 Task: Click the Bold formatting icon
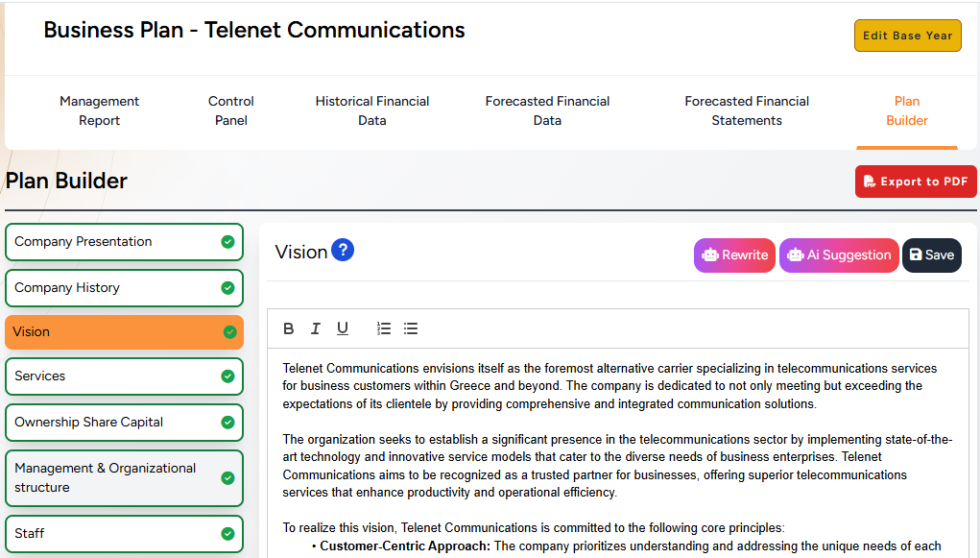288,328
